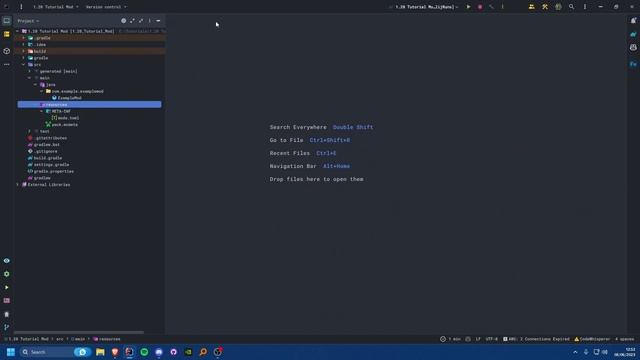Viewport: 640px width, 360px height.
Task: Open pack.mcmeta file
Action: pos(64,124)
